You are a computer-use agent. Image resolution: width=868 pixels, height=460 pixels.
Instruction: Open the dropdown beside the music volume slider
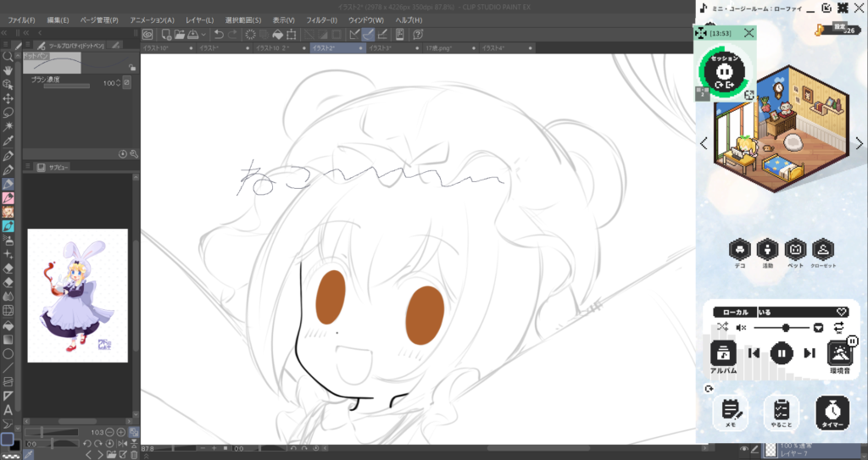[x=819, y=327]
